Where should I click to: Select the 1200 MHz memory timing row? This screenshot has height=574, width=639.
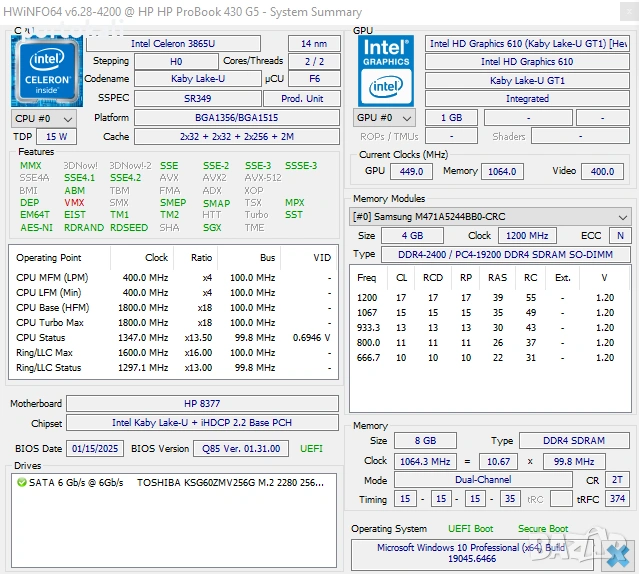pos(490,298)
